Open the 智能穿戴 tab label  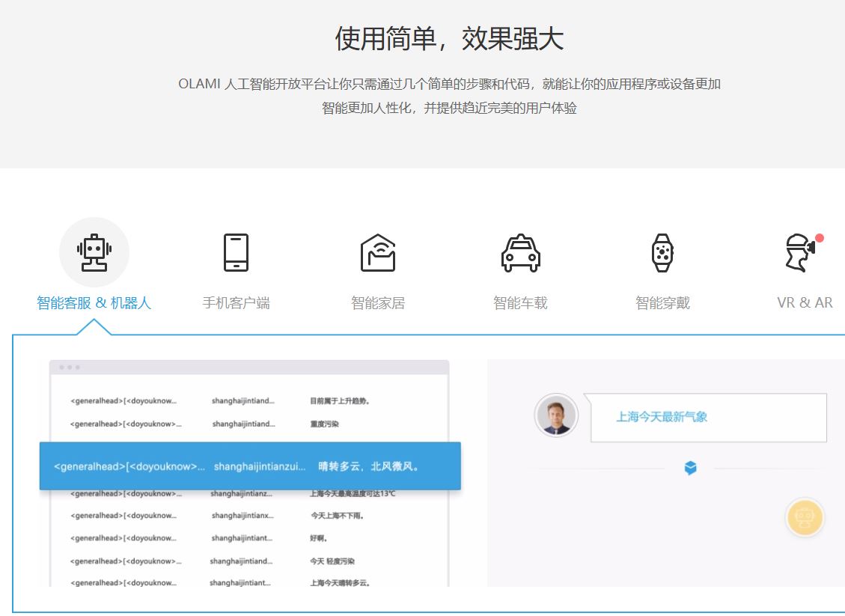pyautogui.click(x=662, y=303)
